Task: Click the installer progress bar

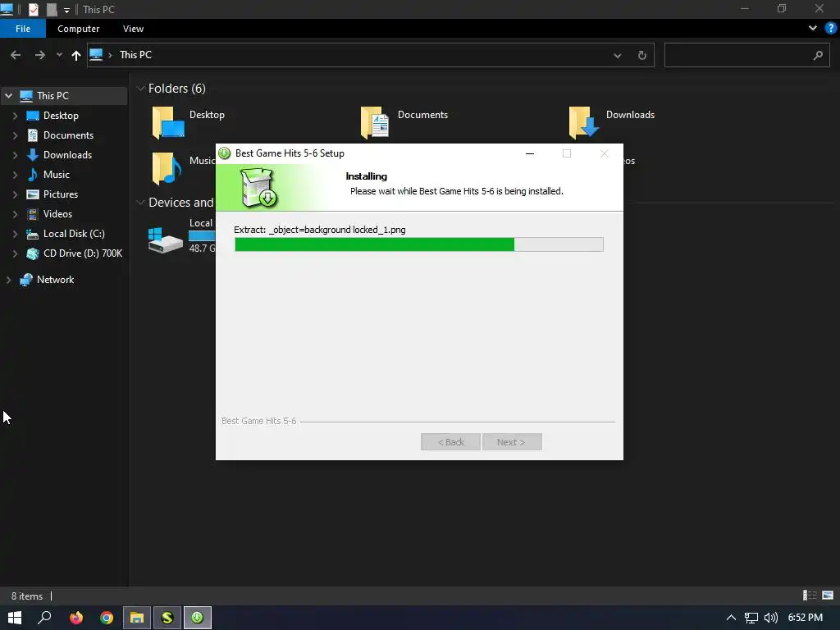Action: tap(419, 244)
